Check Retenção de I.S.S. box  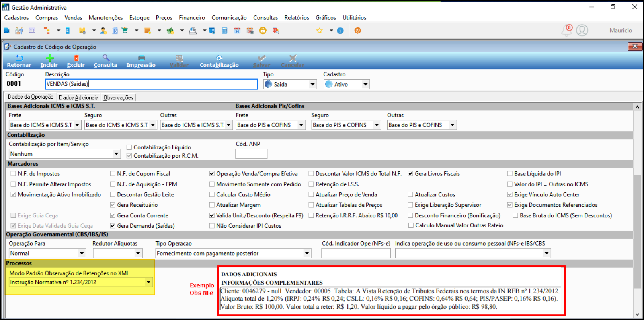[x=311, y=184]
